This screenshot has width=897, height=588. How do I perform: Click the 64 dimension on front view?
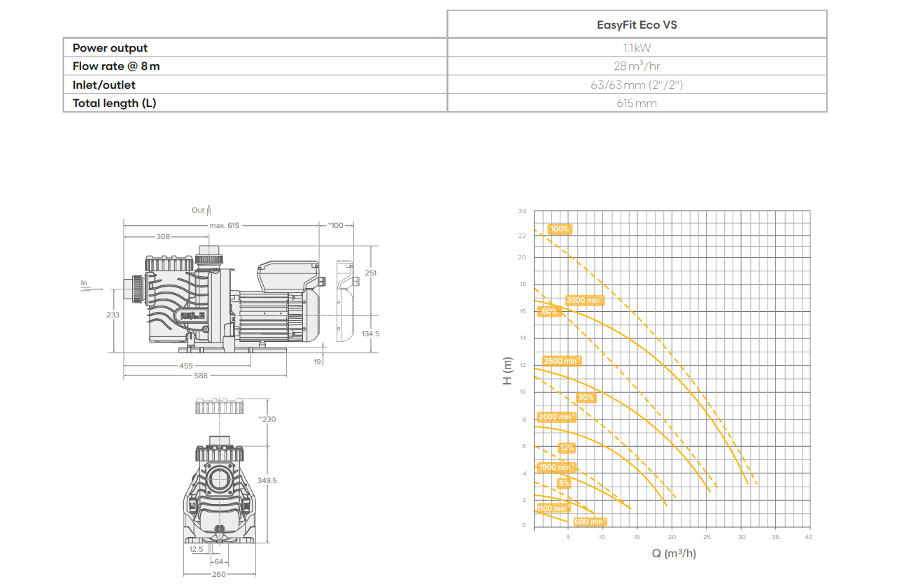(219, 561)
